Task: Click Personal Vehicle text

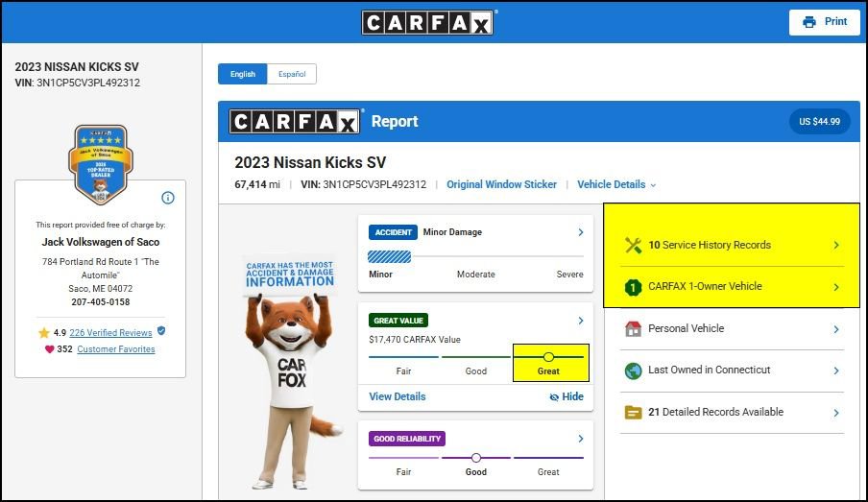Action: coord(686,329)
